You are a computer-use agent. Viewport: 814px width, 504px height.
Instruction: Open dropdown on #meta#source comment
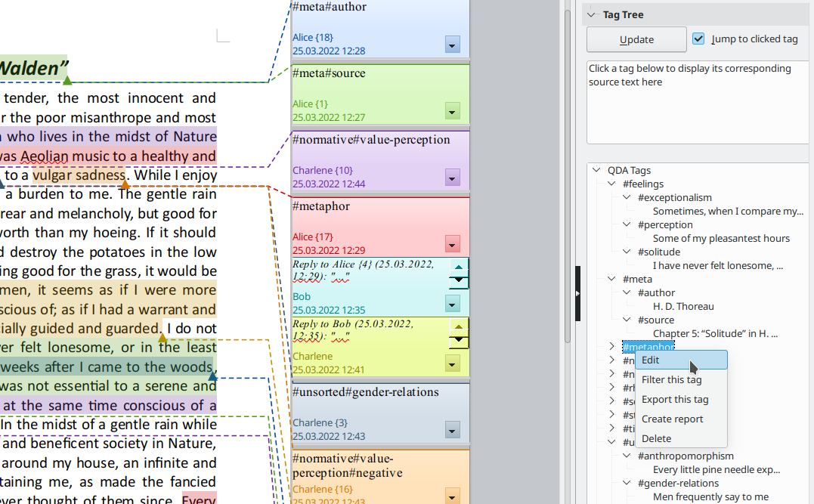coord(452,111)
